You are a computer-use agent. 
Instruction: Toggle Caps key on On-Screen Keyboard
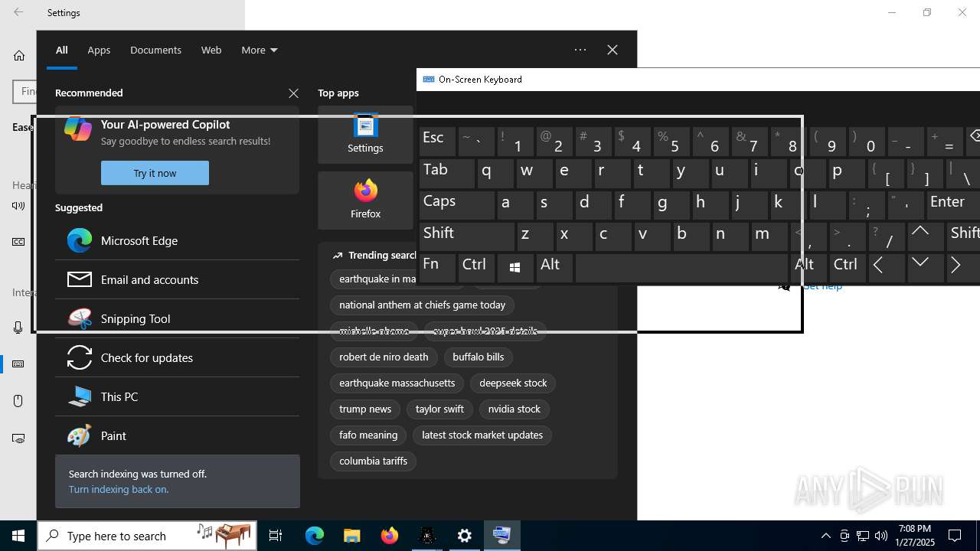click(457, 205)
